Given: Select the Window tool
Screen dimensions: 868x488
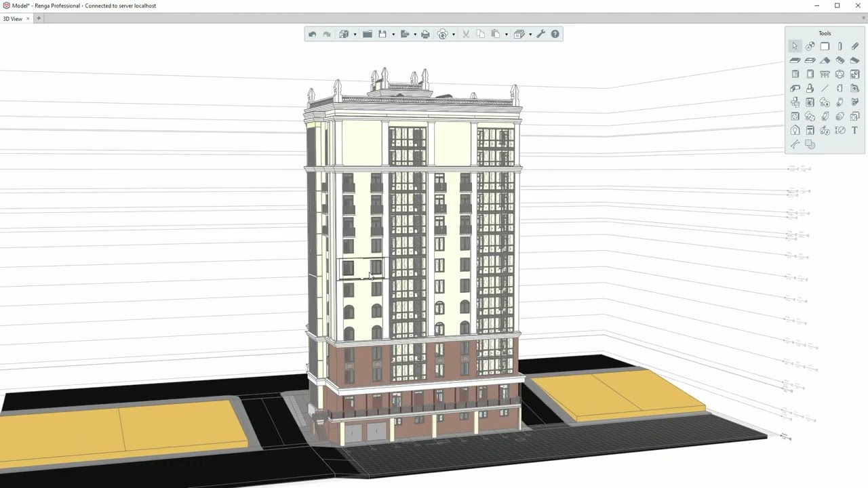Looking at the screenshot, I should [x=795, y=74].
